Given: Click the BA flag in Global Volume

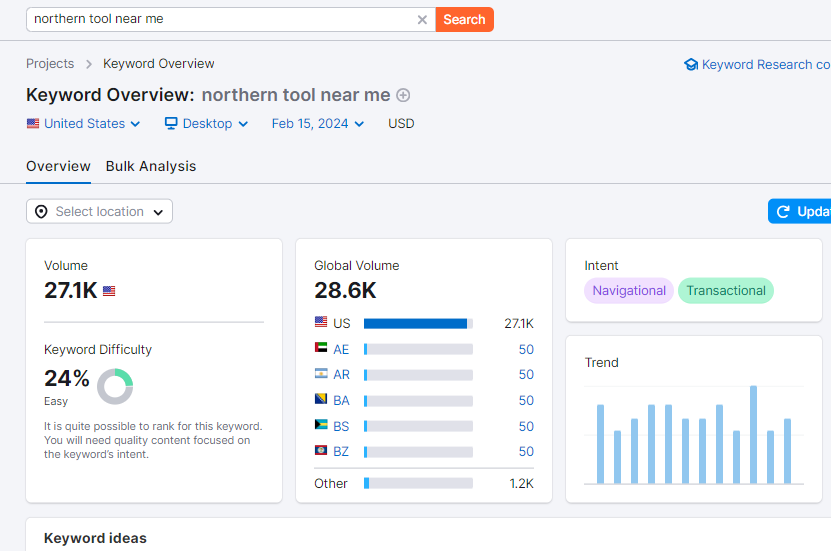Looking at the screenshot, I should pos(321,398).
